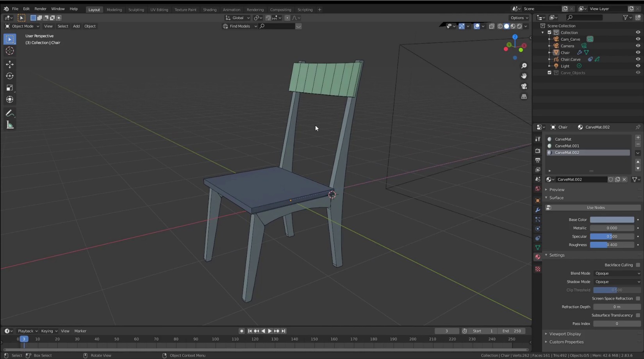The height and width of the screenshot is (359, 644).
Task: Expand the Viewport Display panel
Action: 565,334
